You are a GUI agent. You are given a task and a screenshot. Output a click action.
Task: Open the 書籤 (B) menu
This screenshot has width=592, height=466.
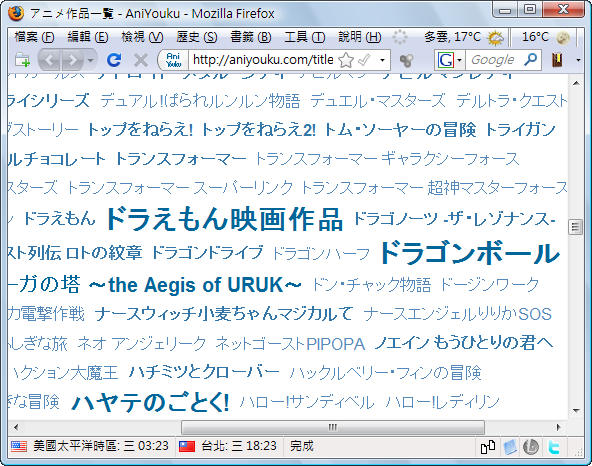[x=251, y=37]
